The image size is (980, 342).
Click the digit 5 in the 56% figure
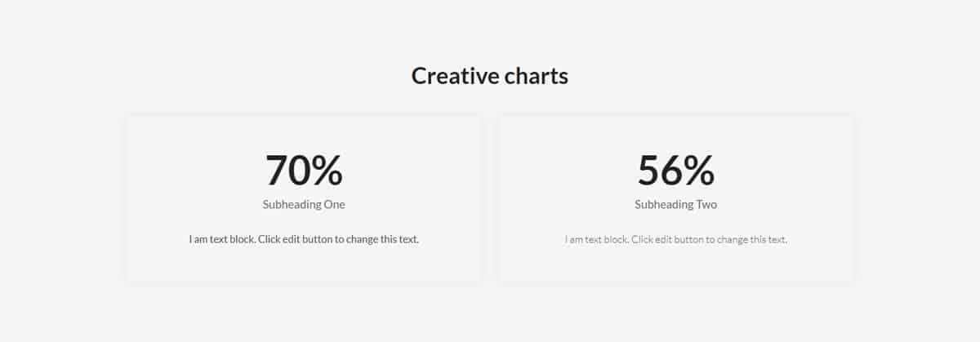[x=648, y=171]
